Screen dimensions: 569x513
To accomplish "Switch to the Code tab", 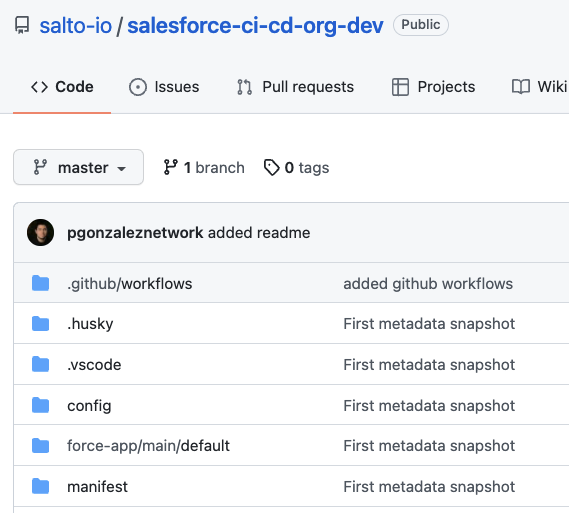I will click(x=62, y=87).
